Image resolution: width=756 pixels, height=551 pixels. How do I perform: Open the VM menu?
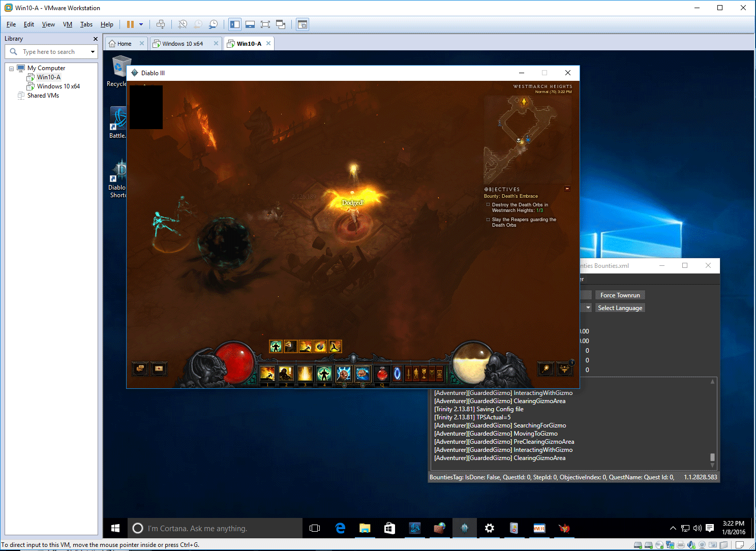[68, 24]
